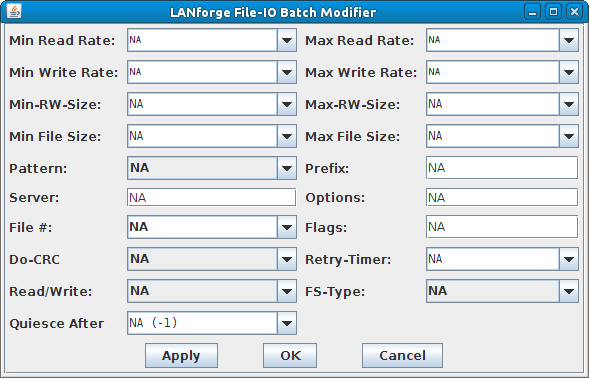Click the Max-RW-Size editable text box
Screen dimensions: 589x378
pyautogui.click(x=493, y=104)
